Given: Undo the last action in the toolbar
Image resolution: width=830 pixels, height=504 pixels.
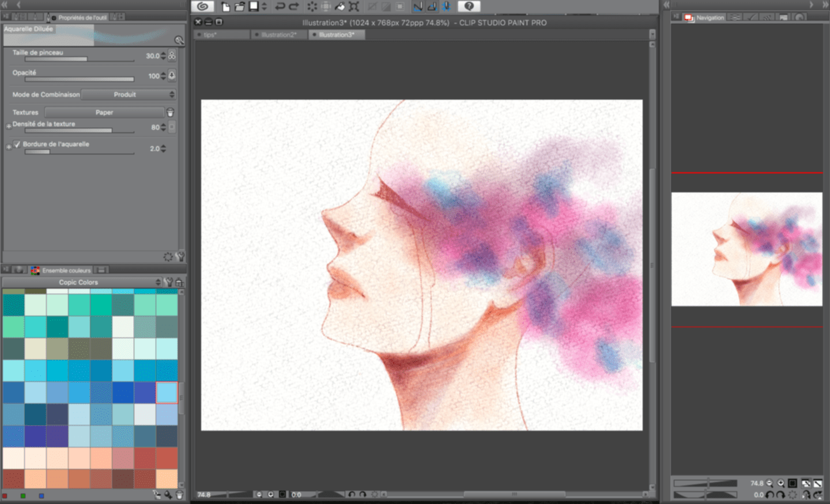Looking at the screenshot, I should pyautogui.click(x=280, y=7).
